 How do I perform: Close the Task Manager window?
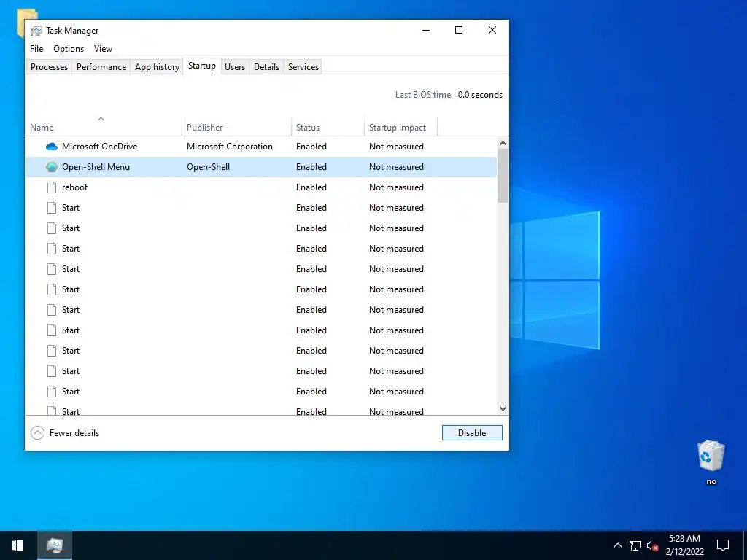click(492, 30)
